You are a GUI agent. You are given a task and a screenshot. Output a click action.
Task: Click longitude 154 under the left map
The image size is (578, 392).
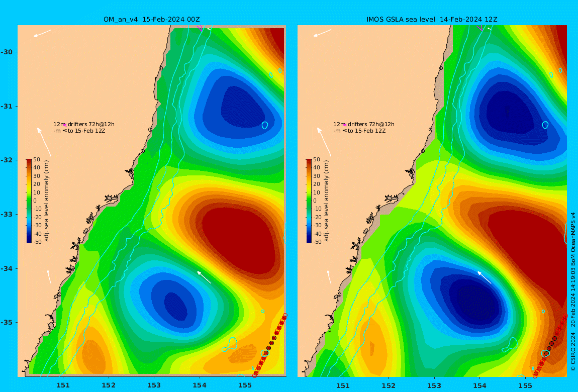click(x=200, y=385)
